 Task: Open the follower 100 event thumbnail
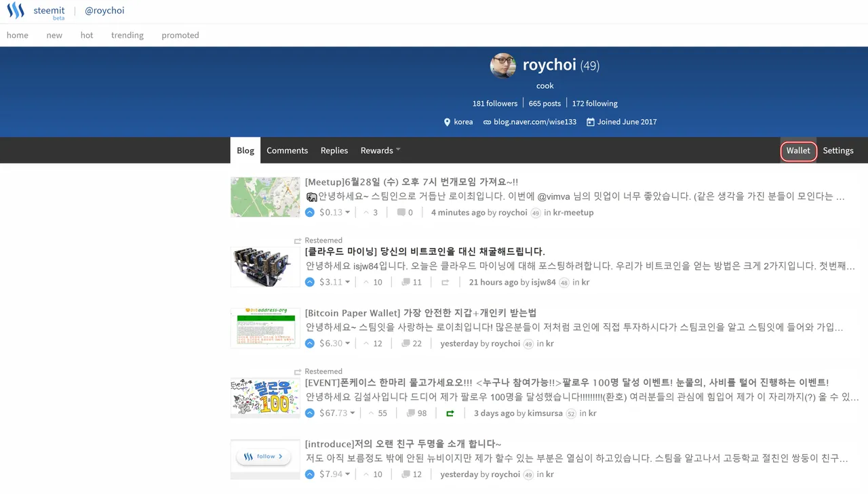click(x=265, y=398)
